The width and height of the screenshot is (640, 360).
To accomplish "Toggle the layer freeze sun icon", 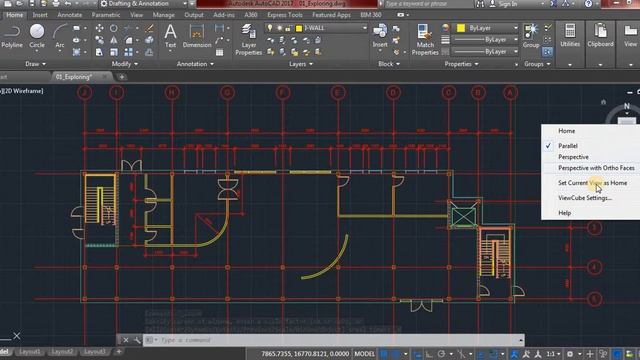I will tap(280, 28).
